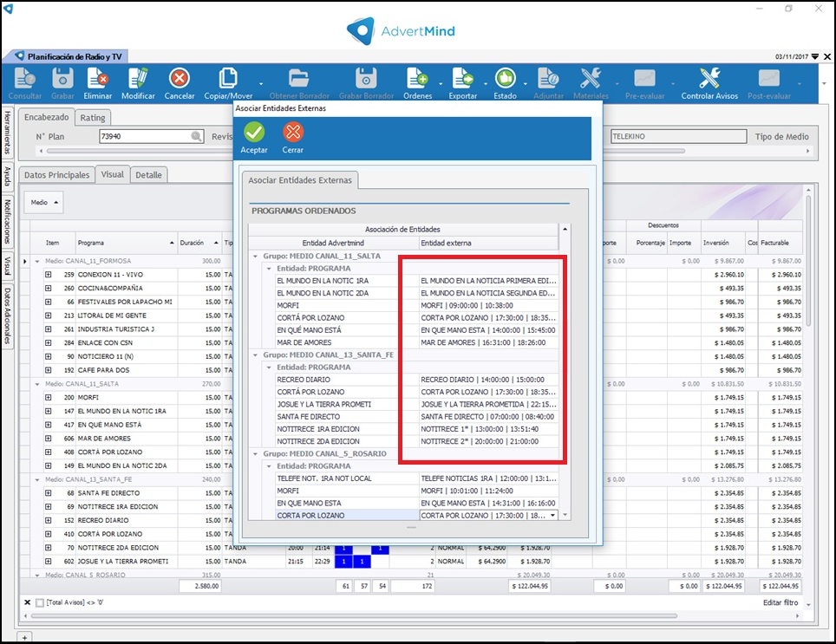Click the bottom horizontal scrollbar
The height and width of the screenshot is (644, 836).
pos(354,615)
